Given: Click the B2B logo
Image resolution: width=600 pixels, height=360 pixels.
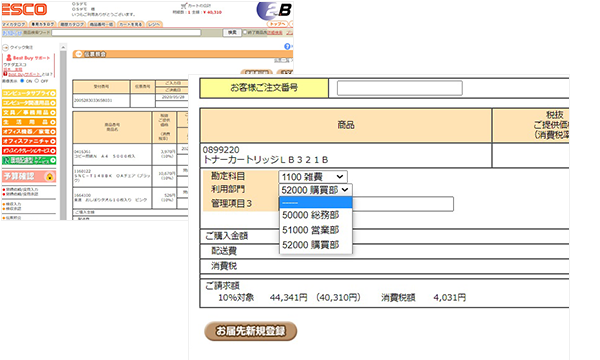Looking at the screenshot, I should (x=274, y=11).
